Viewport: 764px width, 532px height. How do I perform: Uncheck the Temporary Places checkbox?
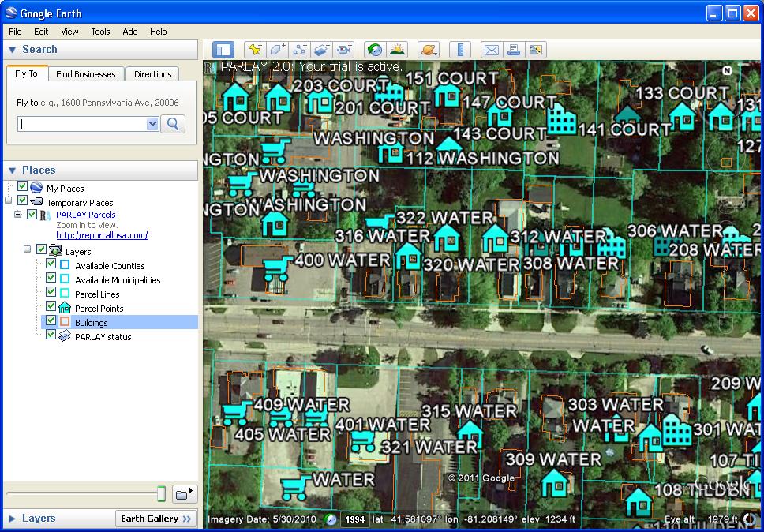point(22,200)
